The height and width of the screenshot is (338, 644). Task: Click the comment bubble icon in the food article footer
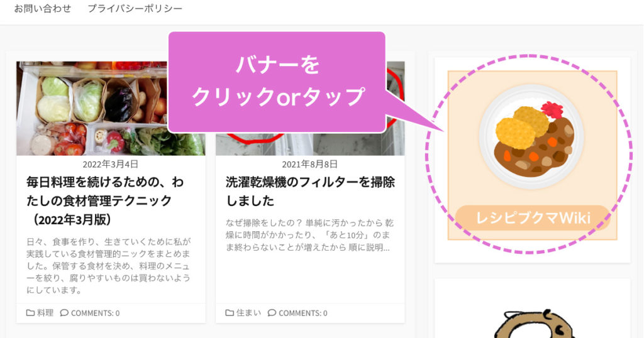64,313
